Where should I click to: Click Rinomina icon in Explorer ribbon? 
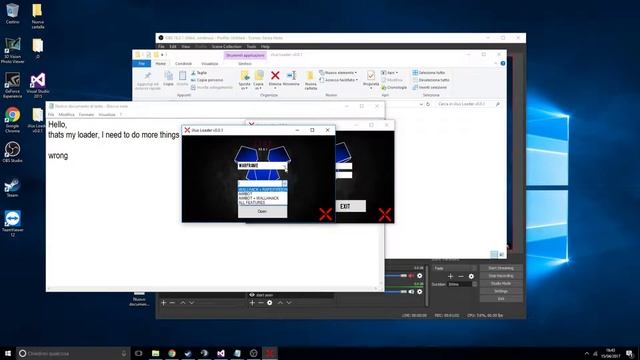point(291,76)
